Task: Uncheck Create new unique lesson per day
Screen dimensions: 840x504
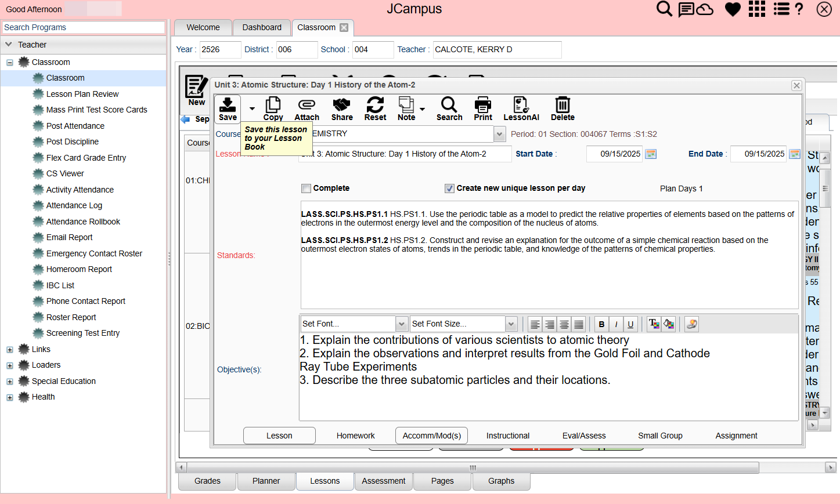Action: [449, 188]
